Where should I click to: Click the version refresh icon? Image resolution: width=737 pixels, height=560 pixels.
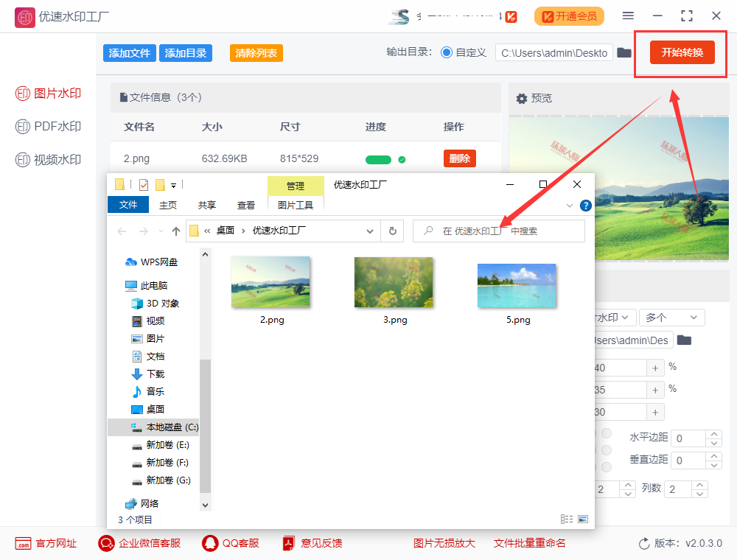point(644,544)
